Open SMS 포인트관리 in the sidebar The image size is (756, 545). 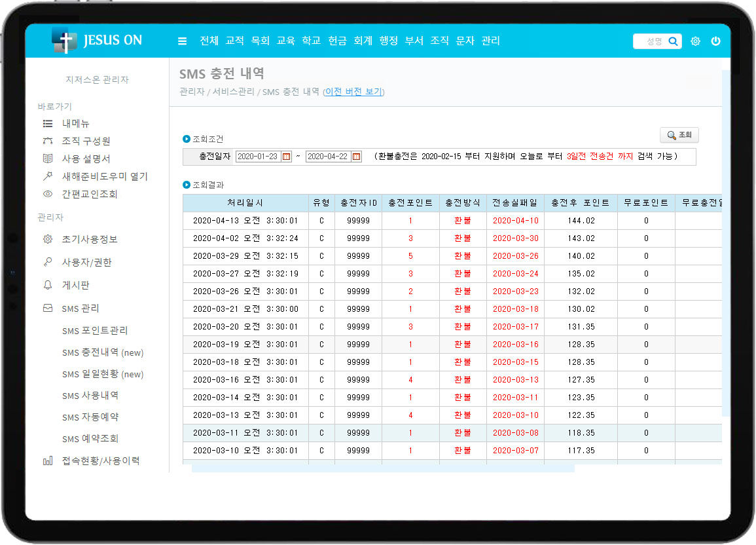[95, 331]
